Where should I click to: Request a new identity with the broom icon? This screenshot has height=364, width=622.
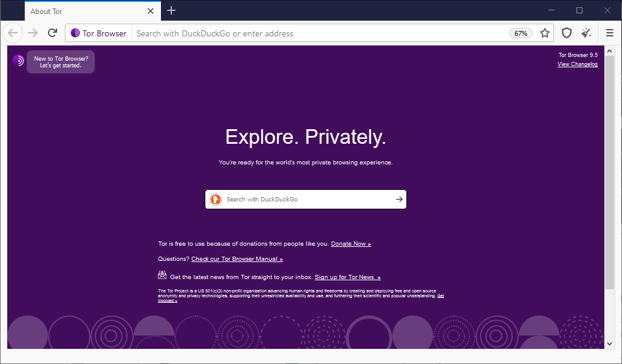pyautogui.click(x=586, y=33)
